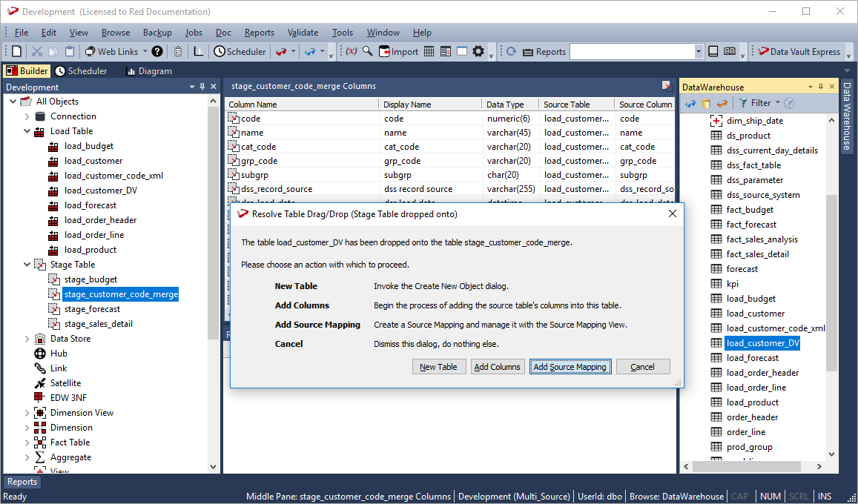Open the settings gear in toolbar

coord(478,52)
